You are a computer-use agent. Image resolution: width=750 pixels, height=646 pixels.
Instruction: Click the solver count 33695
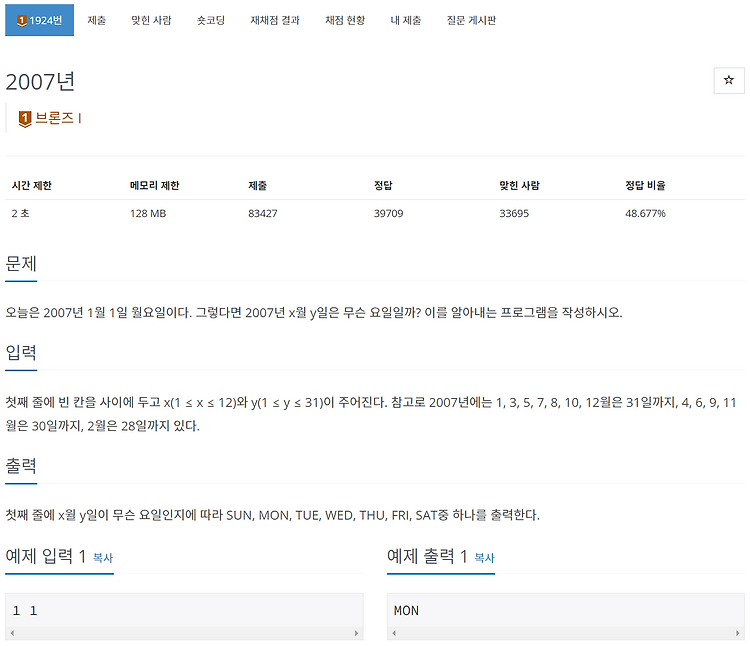514,213
